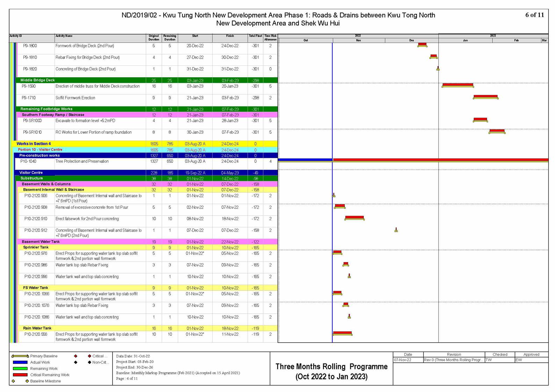The height and width of the screenshot is (392, 555).
Task: Select the Sprinkler Tank group band
Action: 148,247
